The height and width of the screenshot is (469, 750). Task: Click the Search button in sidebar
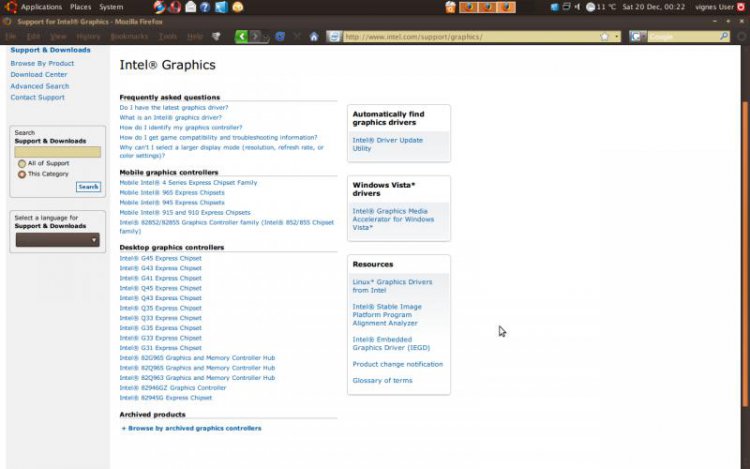88,187
